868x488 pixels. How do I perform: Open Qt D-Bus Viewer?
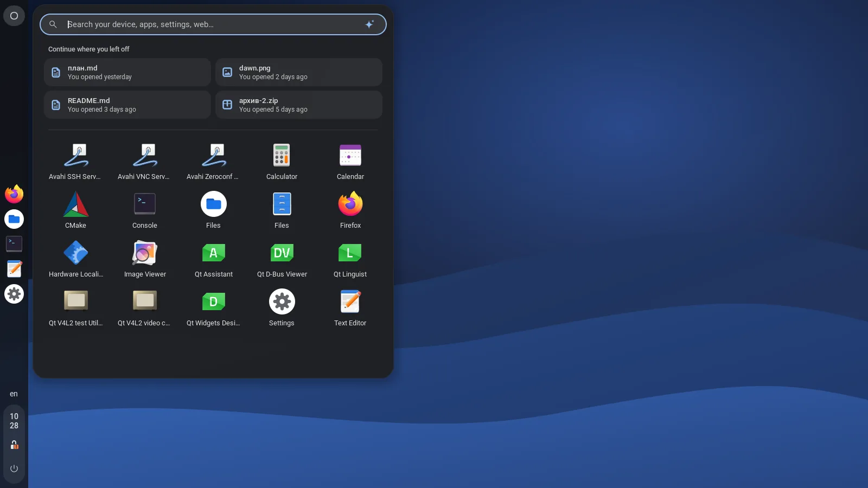tap(282, 259)
